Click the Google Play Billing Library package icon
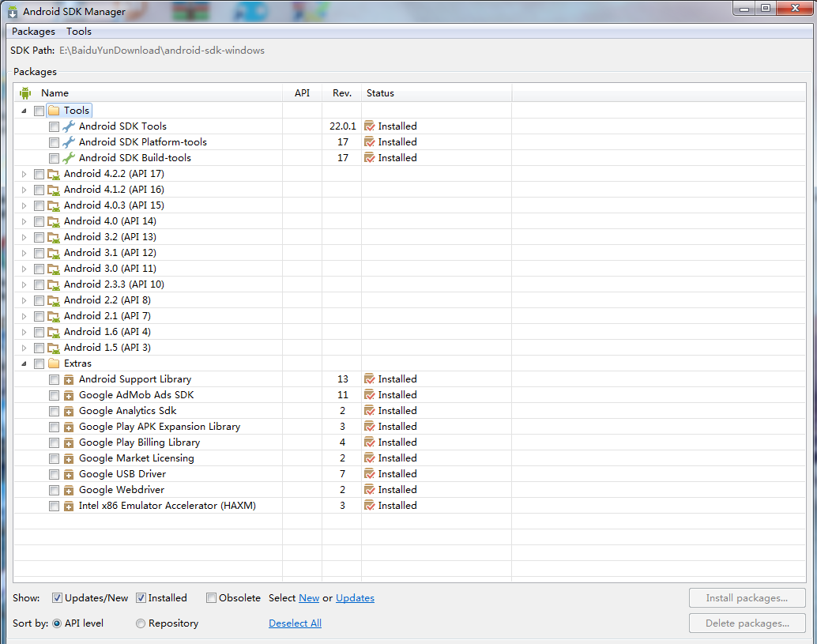817x644 pixels. tap(69, 443)
